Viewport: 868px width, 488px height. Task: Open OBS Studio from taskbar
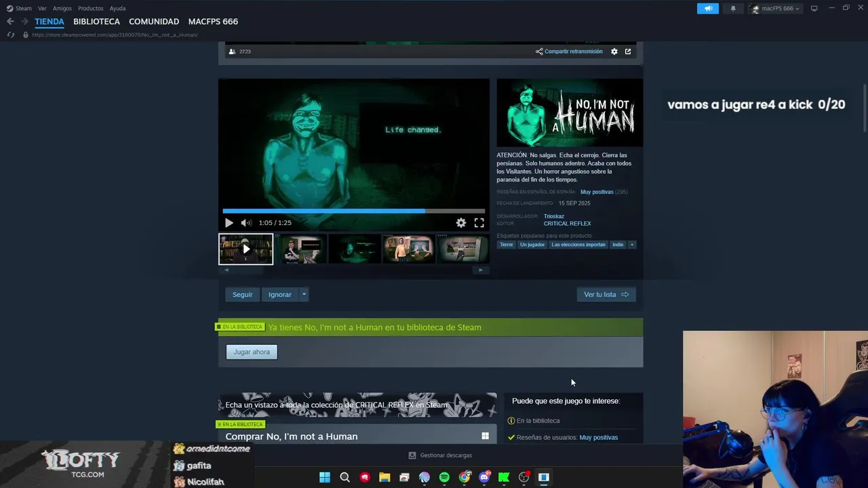[x=524, y=477]
